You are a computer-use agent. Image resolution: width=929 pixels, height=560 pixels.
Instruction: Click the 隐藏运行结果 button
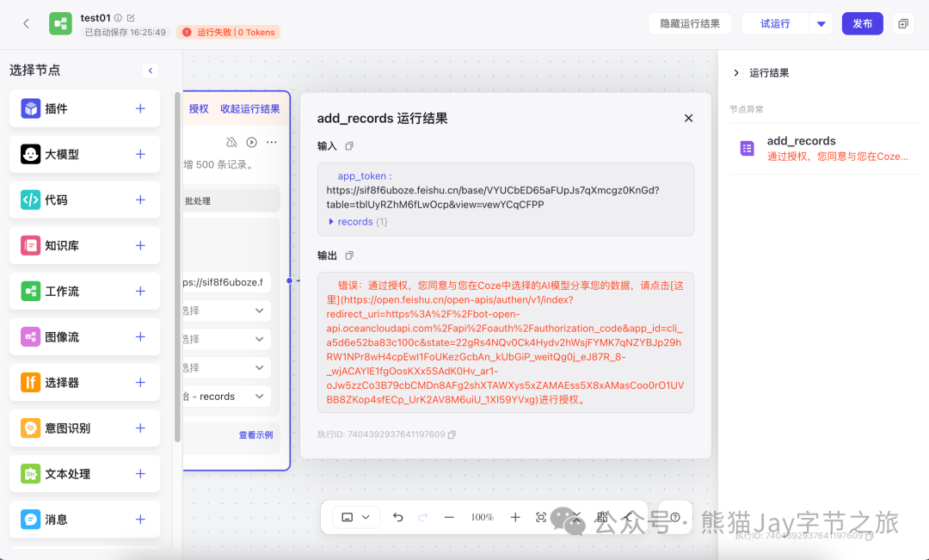pos(690,24)
